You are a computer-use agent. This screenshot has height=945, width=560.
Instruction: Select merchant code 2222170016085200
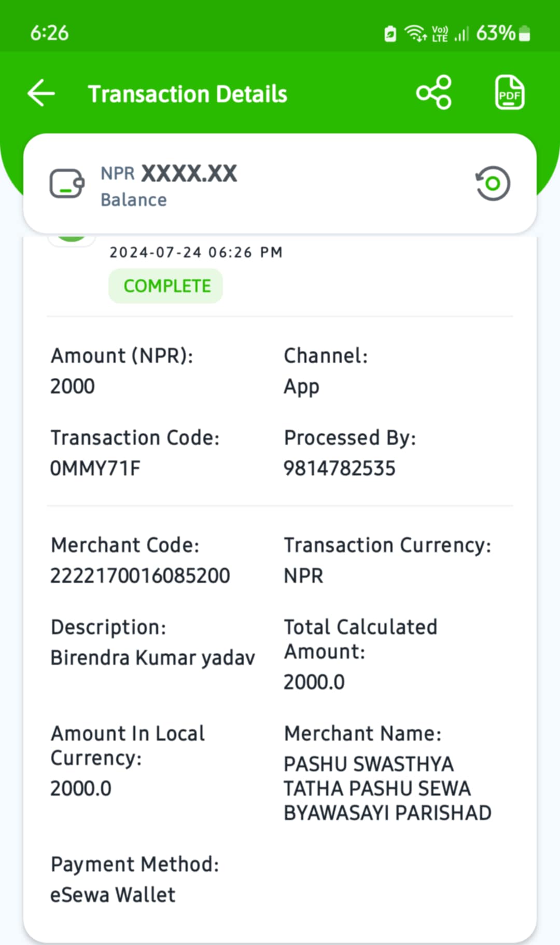point(140,576)
